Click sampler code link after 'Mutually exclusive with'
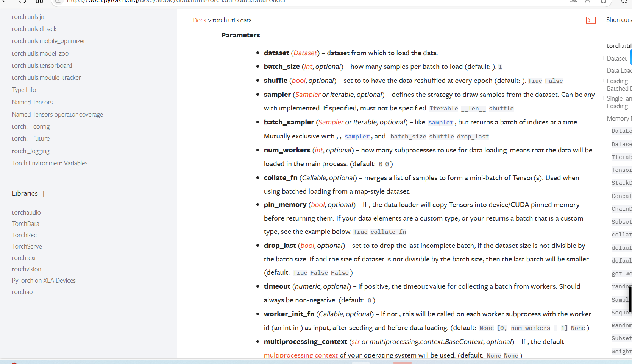Screen dimensions: 632x364 tap(357, 137)
